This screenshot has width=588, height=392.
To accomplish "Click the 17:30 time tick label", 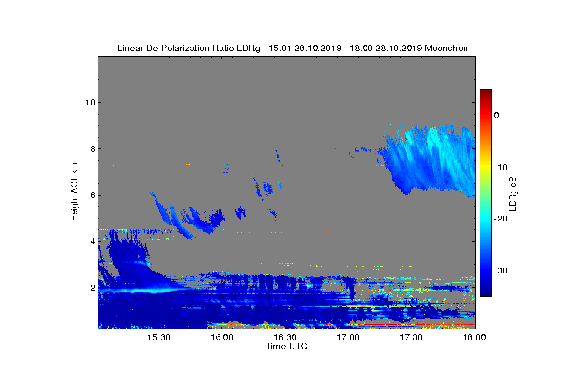I will coord(412,337).
